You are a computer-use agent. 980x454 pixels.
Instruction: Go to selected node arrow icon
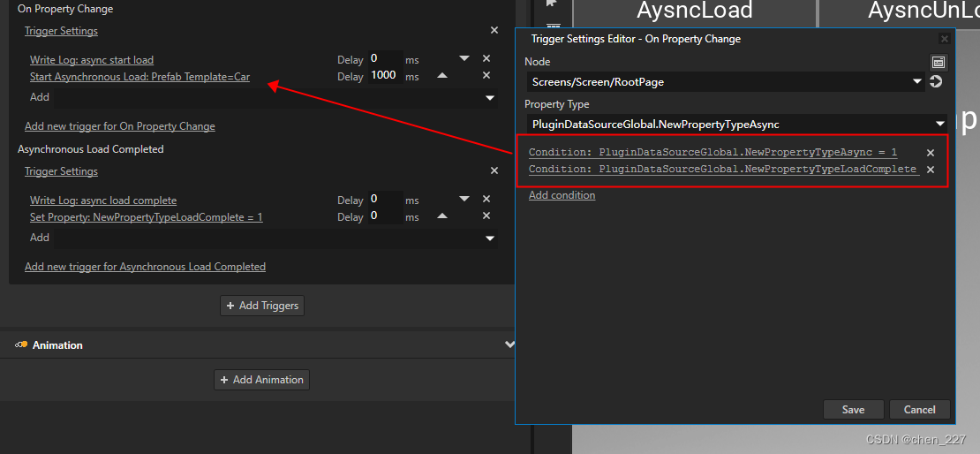[936, 81]
